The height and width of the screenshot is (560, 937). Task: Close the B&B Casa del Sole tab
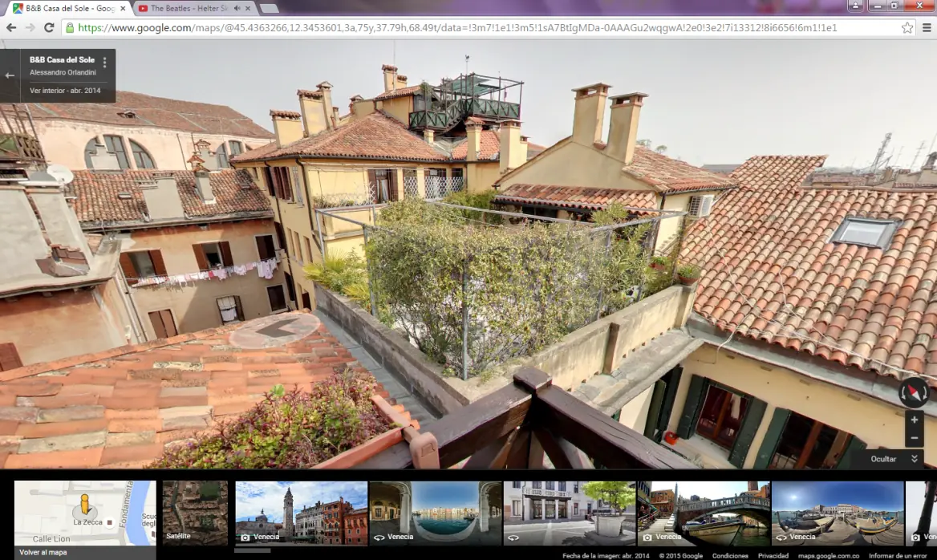[123, 8]
